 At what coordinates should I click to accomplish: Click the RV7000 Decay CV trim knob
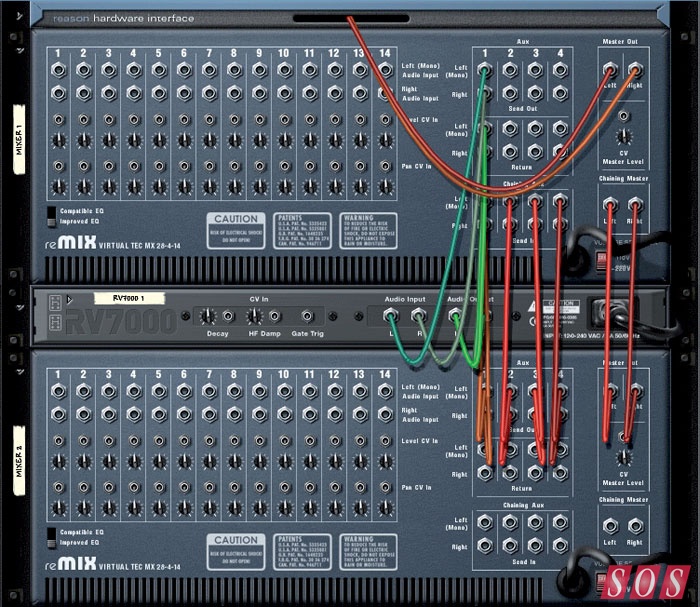pos(207,316)
